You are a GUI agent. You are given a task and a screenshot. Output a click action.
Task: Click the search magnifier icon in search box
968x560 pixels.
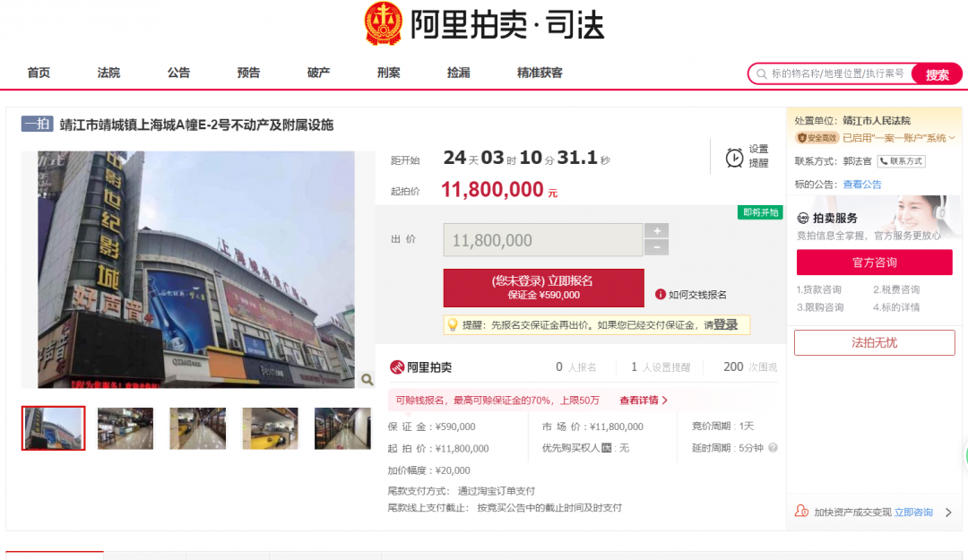[x=762, y=74]
